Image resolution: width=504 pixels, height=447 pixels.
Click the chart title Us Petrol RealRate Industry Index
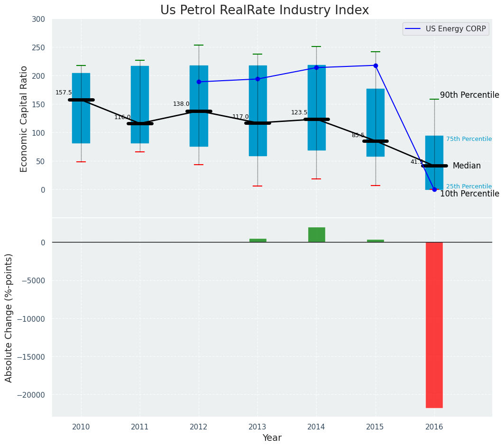click(x=265, y=10)
